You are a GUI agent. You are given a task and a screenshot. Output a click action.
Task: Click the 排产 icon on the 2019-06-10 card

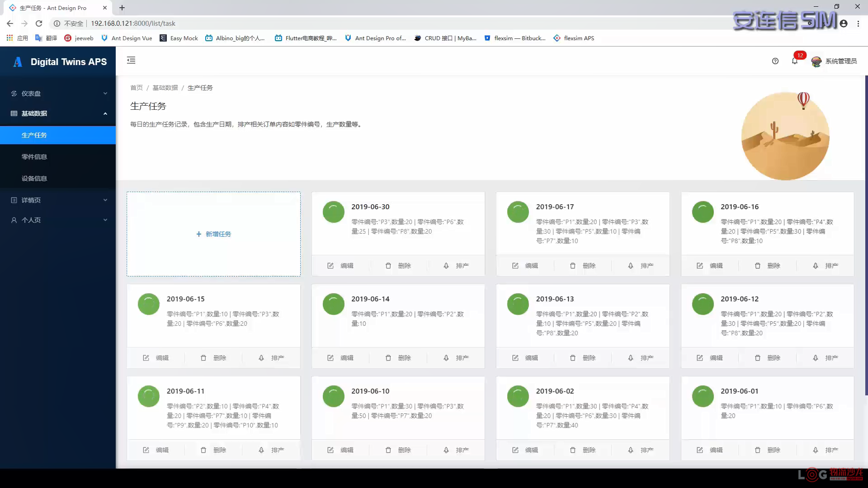(446, 450)
